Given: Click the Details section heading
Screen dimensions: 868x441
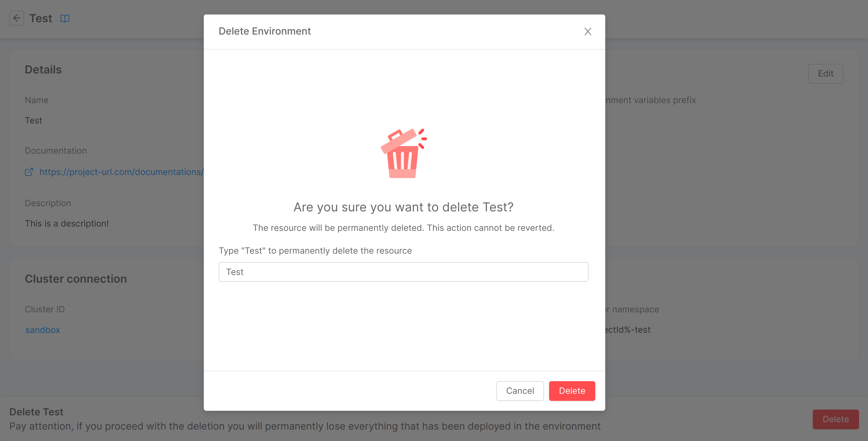Looking at the screenshot, I should pos(43,70).
